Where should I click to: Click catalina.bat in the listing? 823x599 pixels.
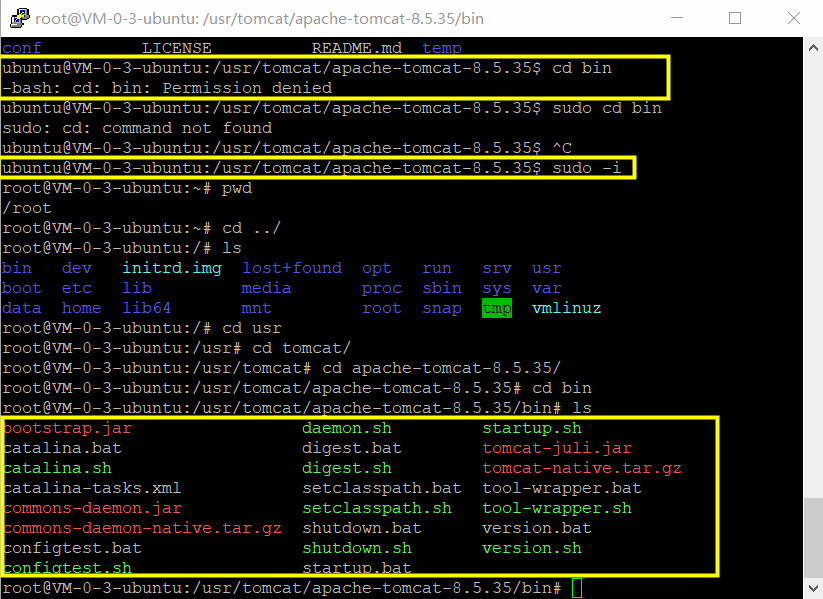(x=62, y=448)
